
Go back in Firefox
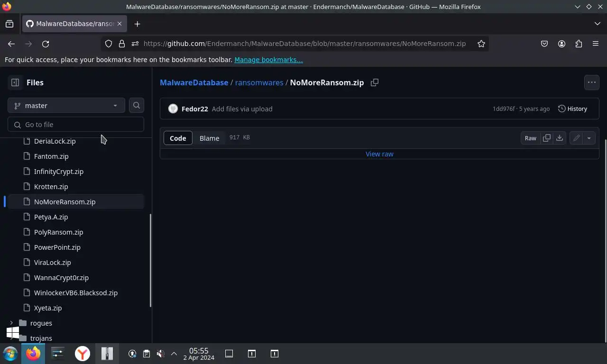(11, 44)
